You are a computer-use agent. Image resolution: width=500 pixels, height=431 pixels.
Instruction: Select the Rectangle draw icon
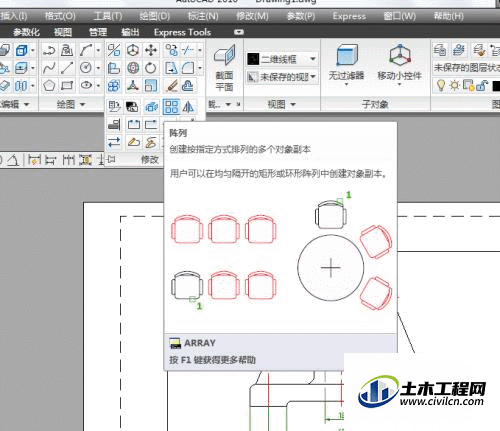tap(67, 86)
